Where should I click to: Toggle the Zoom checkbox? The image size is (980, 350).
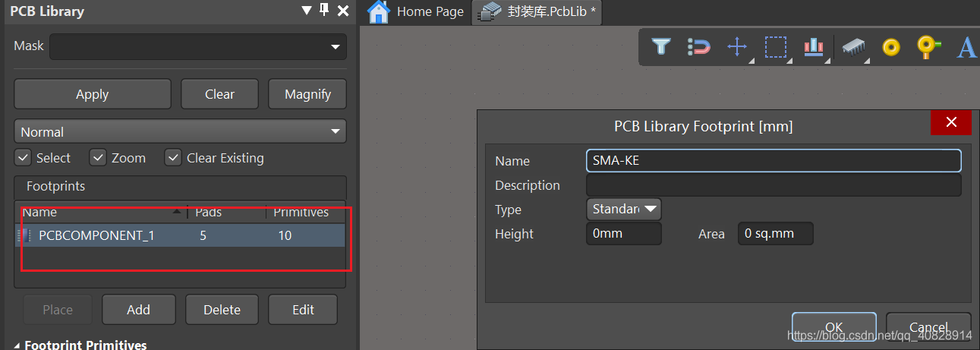97,158
